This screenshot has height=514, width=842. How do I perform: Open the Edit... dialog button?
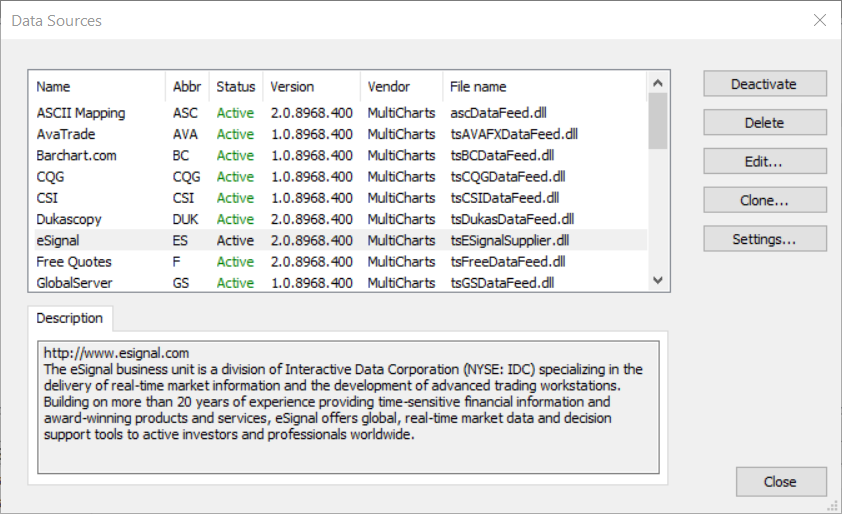(765, 161)
